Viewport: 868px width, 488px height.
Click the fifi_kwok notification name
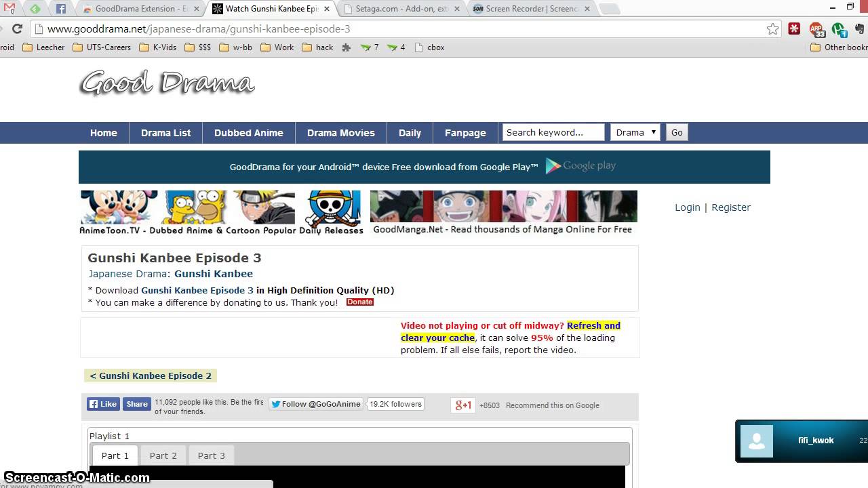click(816, 441)
